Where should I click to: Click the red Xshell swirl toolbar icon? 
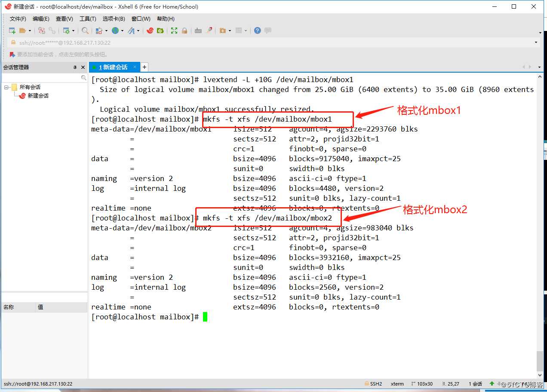pos(150,31)
